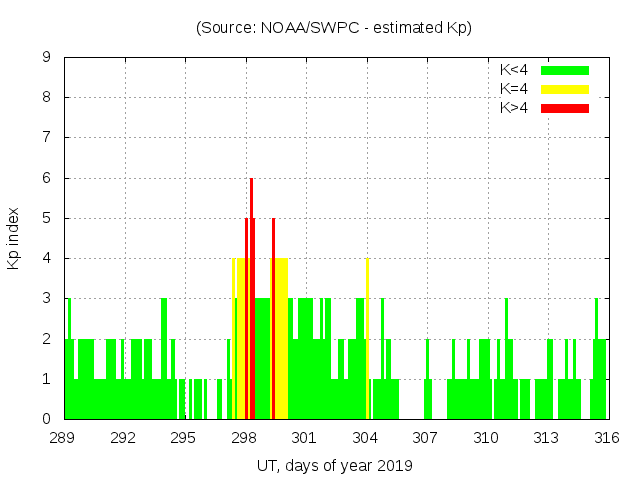Viewport: 640px width, 480px height.
Task: Click the x-axis tick label 289
Action: (64, 438)
